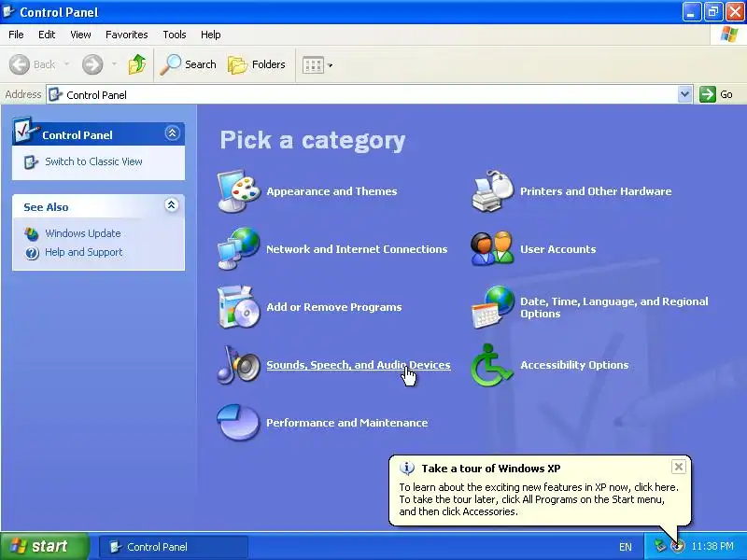Viewport: 747px width, 560px height.
Task: Click the Windows XP tour tray icon
Action: tap(678, 546)
